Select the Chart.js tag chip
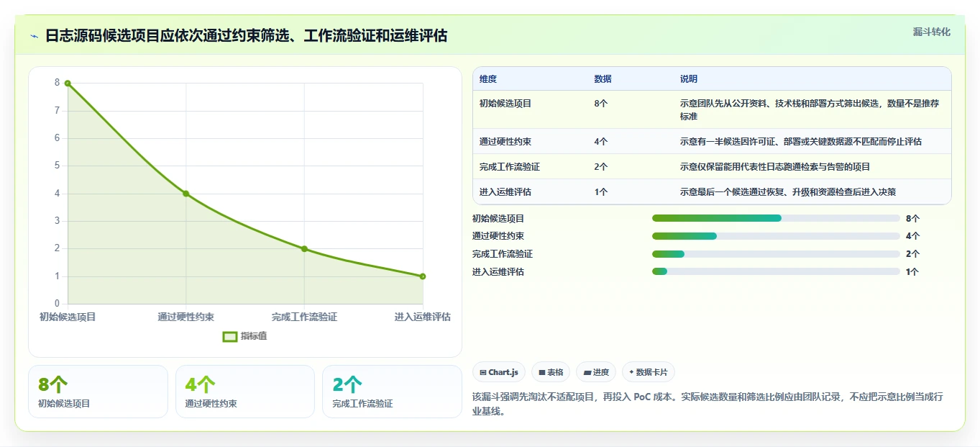 tap(498, 372)
